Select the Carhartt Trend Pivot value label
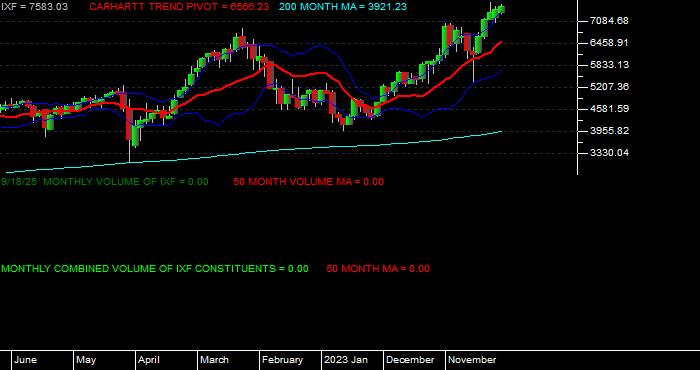This screenshot has height=370, width=700. pyautogui.click(x=179, y=7)
